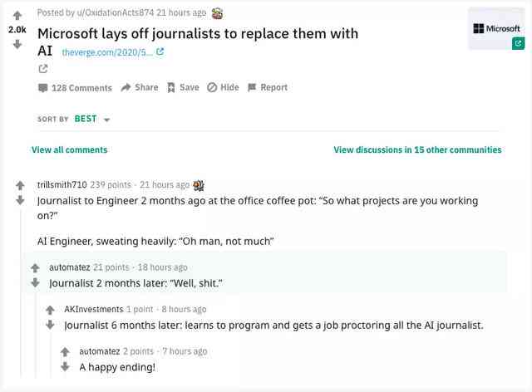The width and height of the screenshot is (532, 392).
Task: Downvote trillsmith710's comment
Action: (20, 200)
